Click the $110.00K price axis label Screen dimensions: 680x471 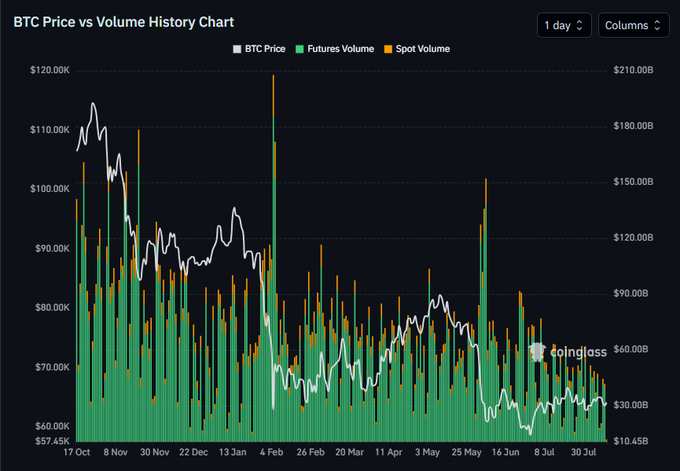pos(50,130)
